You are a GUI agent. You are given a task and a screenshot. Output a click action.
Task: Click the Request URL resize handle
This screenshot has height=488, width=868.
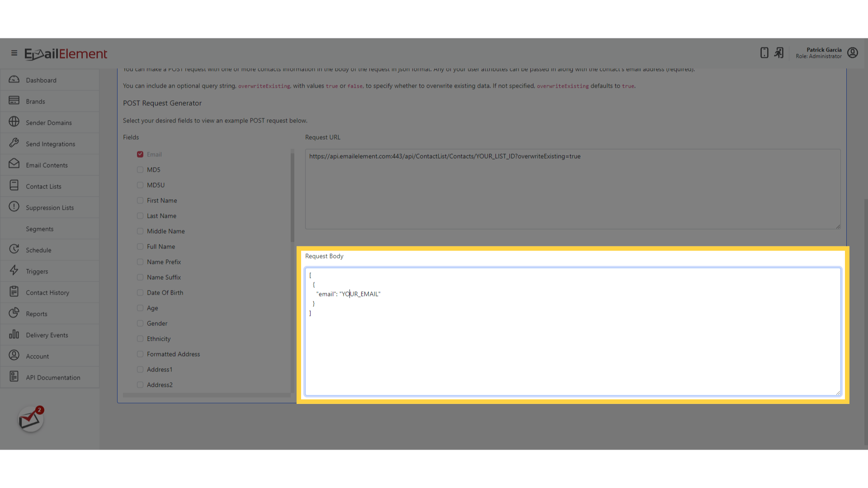[838, 226]
